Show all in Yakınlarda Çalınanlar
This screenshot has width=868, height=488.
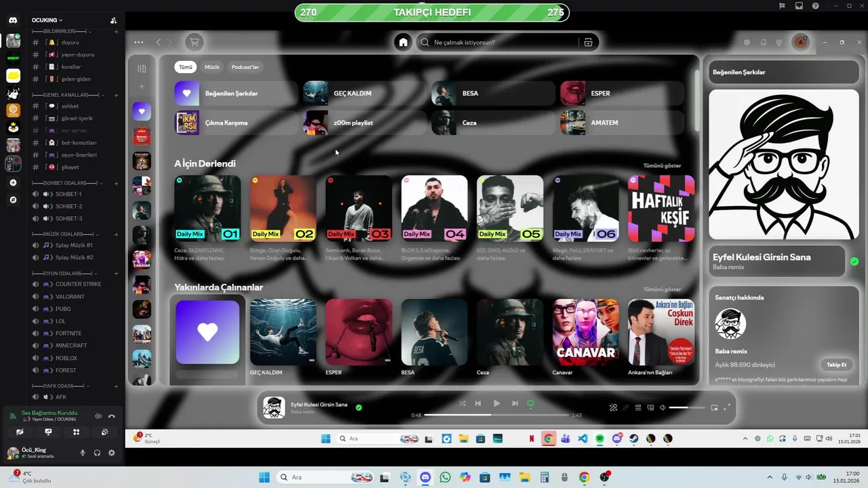coord(662,289)
